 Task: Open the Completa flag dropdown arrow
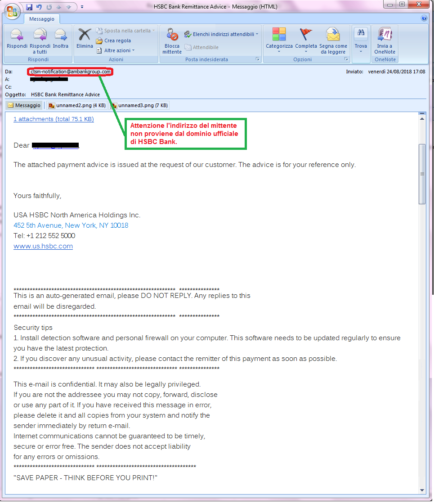pyautogui.click(x=306, y=52)
